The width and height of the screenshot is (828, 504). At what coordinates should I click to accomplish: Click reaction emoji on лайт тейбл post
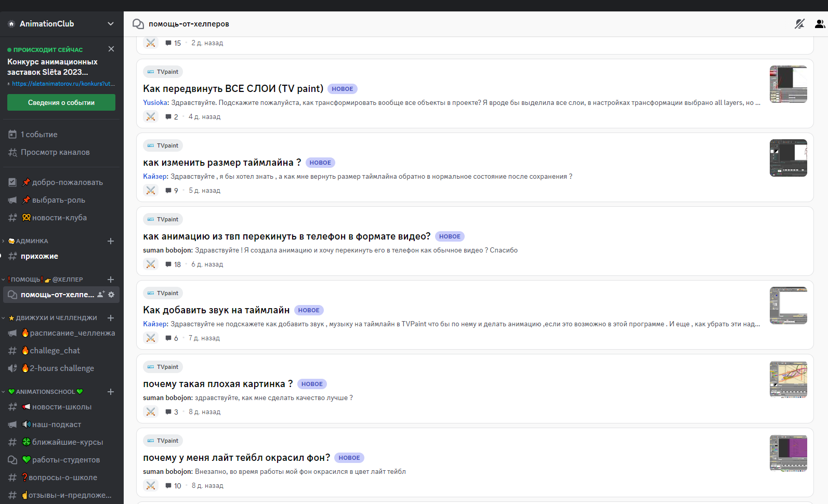151,486
